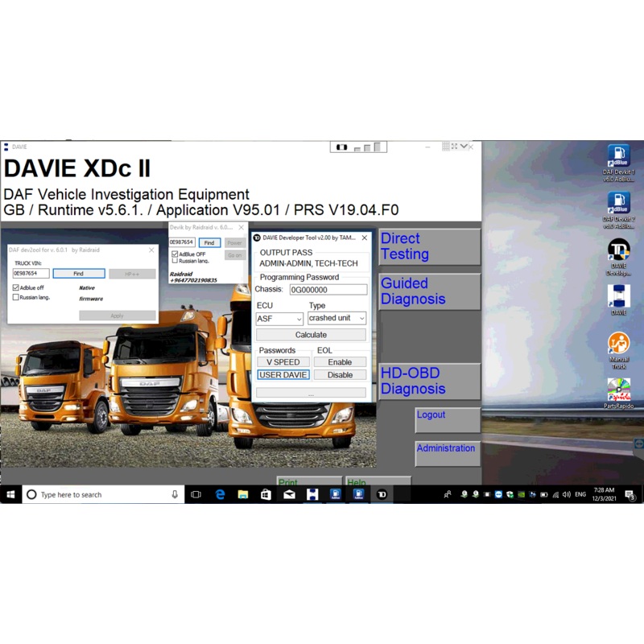Click ENG language indicator in tray

(x=580, y=494)
